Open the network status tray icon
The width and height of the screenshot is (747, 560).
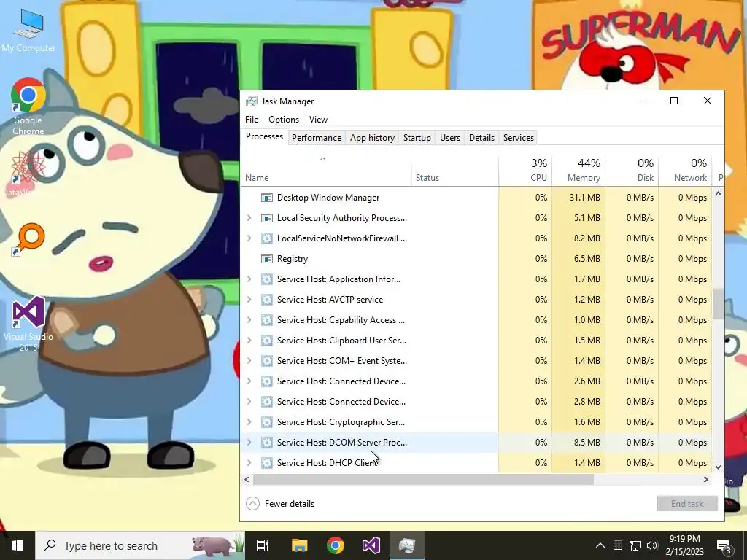pos(635,545)
